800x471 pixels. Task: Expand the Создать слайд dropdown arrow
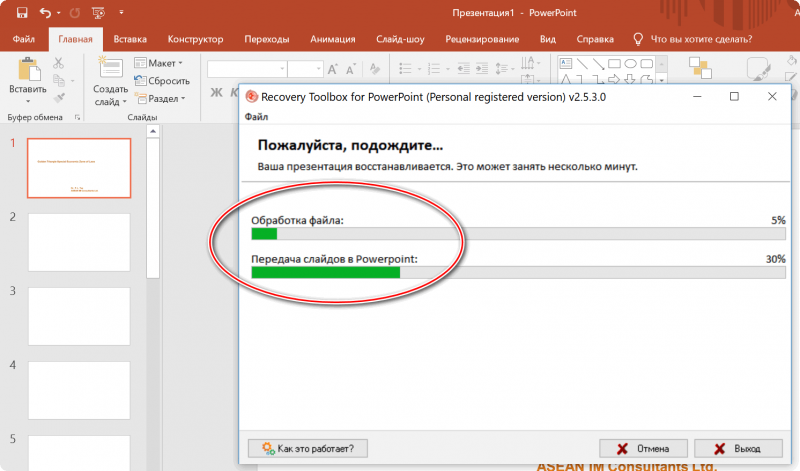pos(124,102)
